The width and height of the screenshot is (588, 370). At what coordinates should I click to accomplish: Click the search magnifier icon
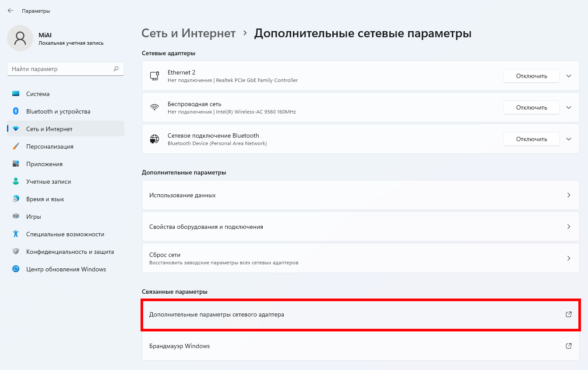(116, 69)
